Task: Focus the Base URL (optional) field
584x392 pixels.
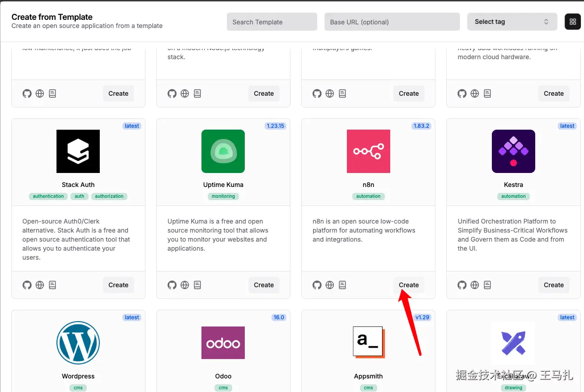Action: [392, 22]
